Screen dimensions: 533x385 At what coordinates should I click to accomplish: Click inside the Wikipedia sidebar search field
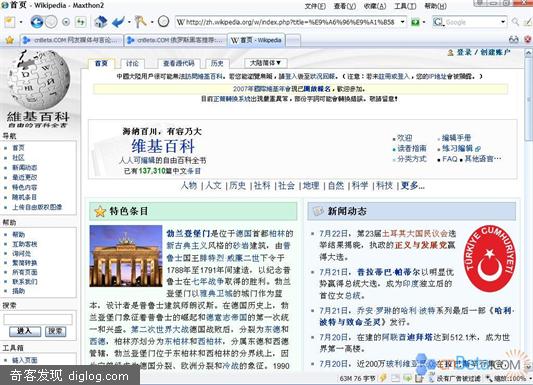(38, 319)
